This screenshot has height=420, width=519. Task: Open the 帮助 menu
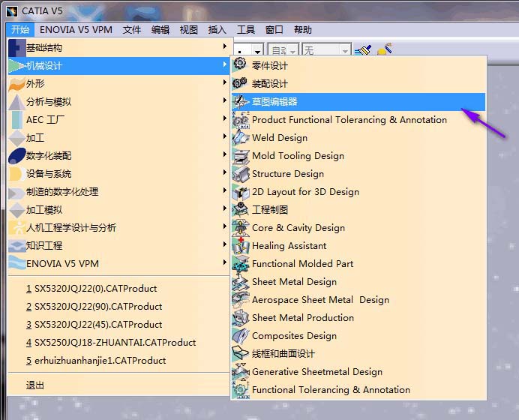pyautogui.click(x=303, y=30)
